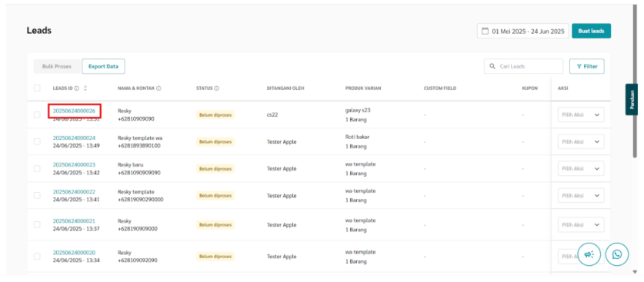Click the Cari Leads search field
The height and width of the screenshot is (282, 644).
click(x=523, y=66)
